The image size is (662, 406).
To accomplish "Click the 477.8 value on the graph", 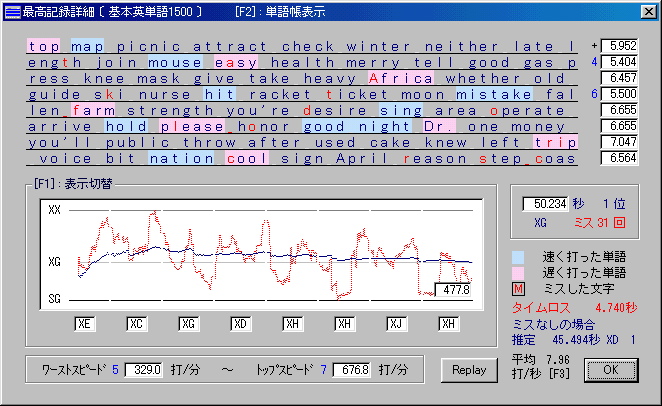I will tap(453, 290).
